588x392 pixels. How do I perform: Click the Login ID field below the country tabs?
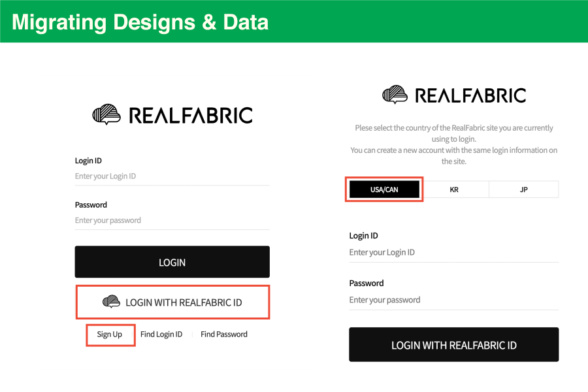(x=453, y=253)
